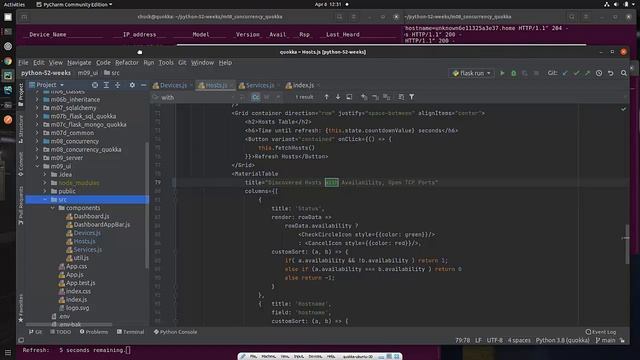Click the editor vertical scrollbar
640x360 pixels.
click(627, 244)
